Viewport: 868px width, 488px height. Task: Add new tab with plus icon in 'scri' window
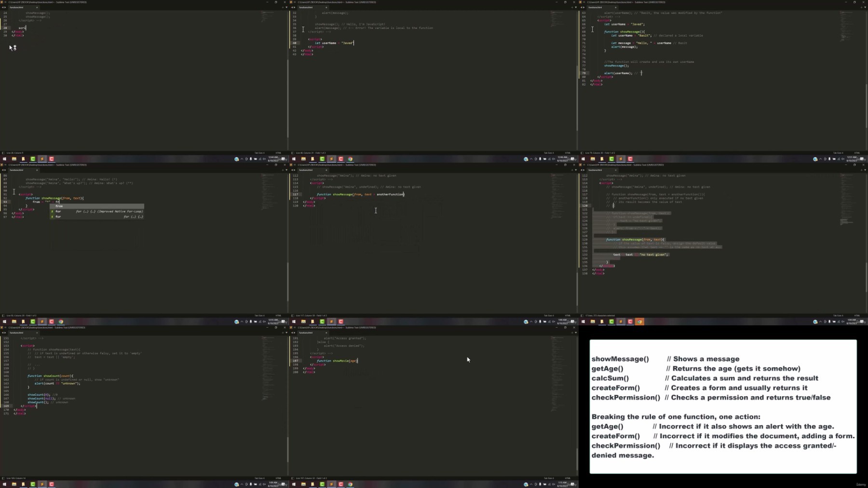[282, 7]
